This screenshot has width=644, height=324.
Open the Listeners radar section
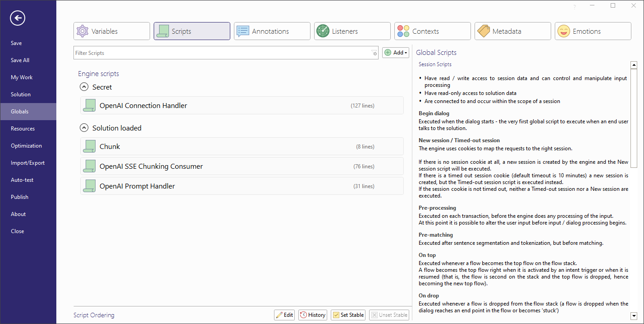pyautogui.click(x=352, y=31)
